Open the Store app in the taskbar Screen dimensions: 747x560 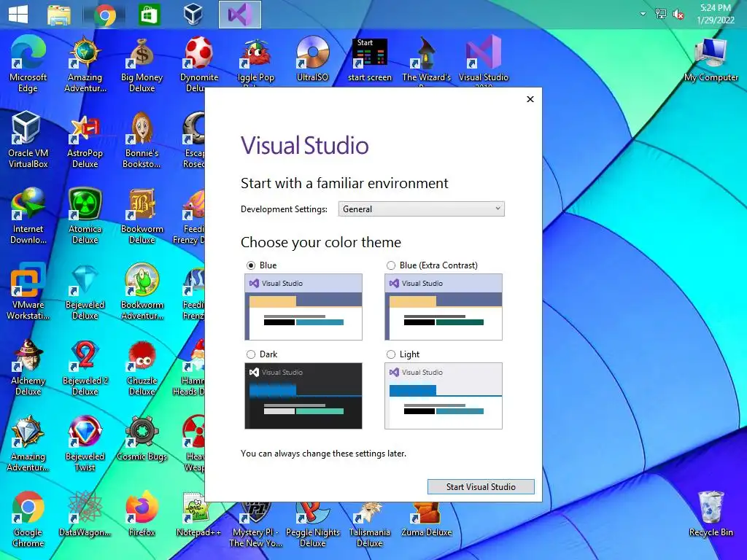[149, 15]
